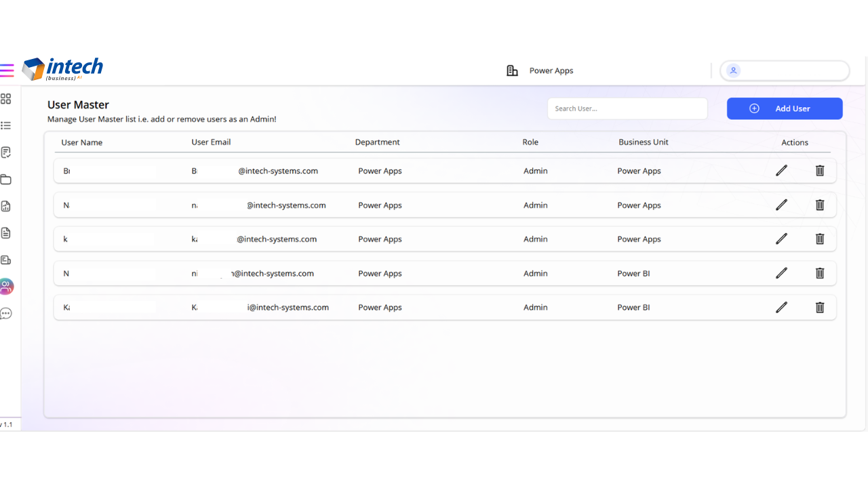Open the text document icon in the sidebar

[5, 233]
